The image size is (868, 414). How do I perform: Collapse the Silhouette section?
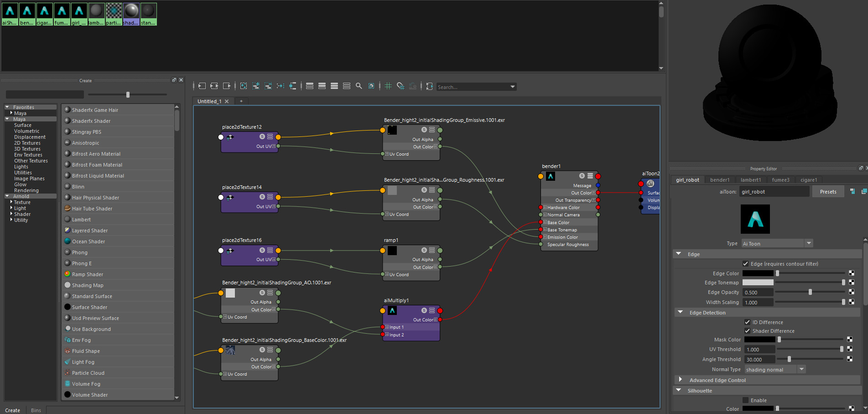[x=679, y=390]
